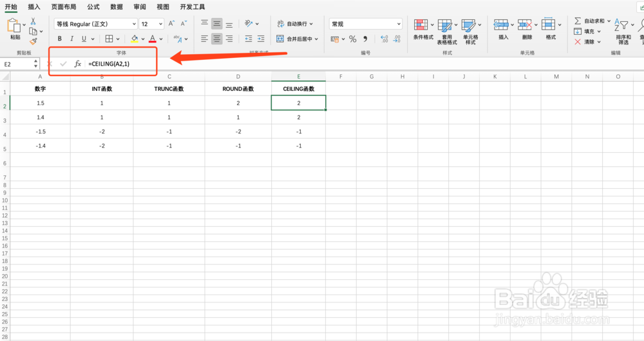Open the 视图 (View) tab
The image size is (644, 341).
163,6
